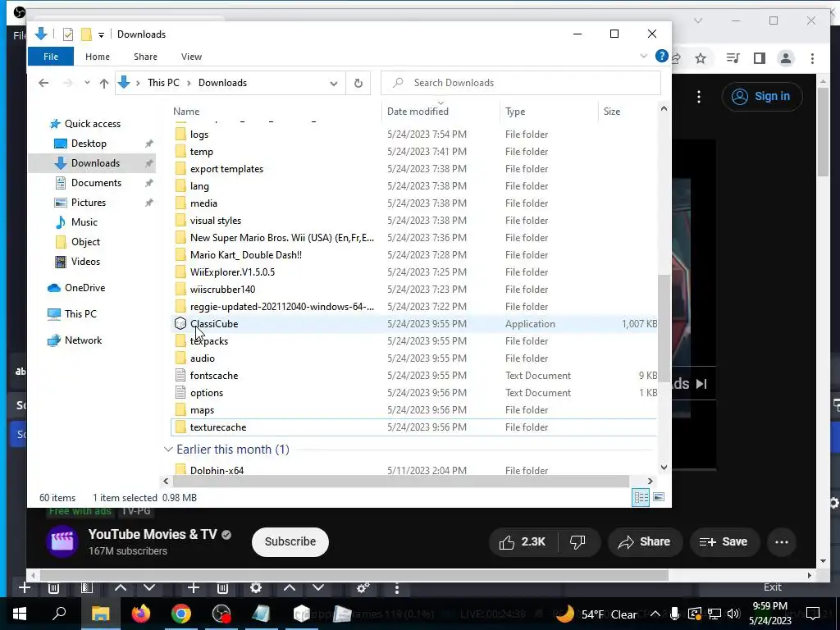Collapse the Earlier this month group

tap(168, 450)
